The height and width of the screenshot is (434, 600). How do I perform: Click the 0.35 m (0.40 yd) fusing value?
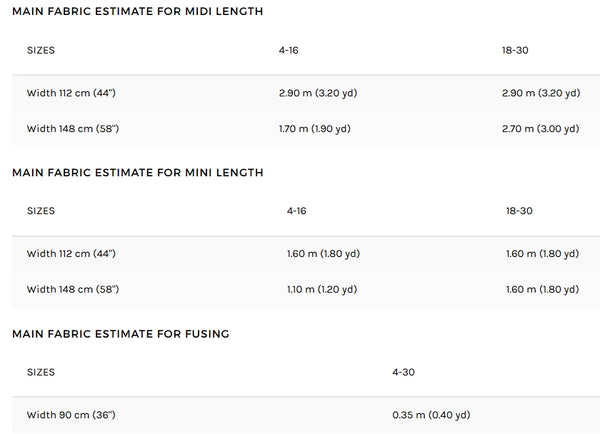(x=431, y=415)
